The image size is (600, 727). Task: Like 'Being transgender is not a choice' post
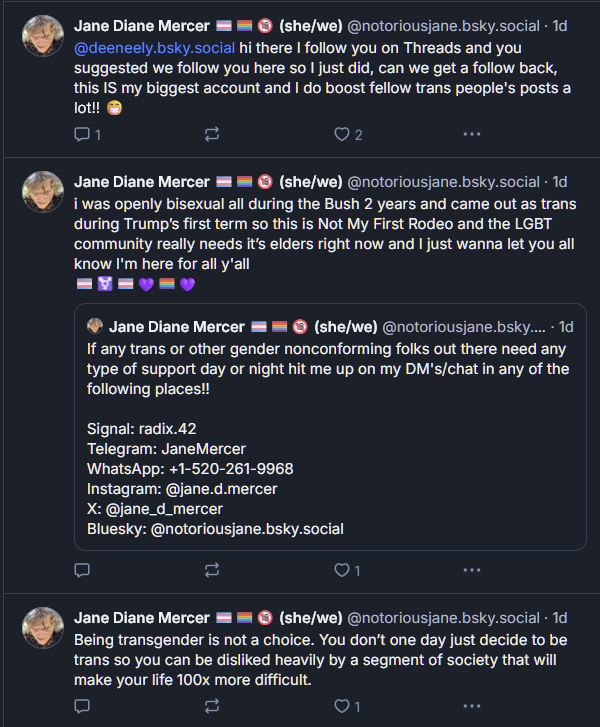pos(342,706)
